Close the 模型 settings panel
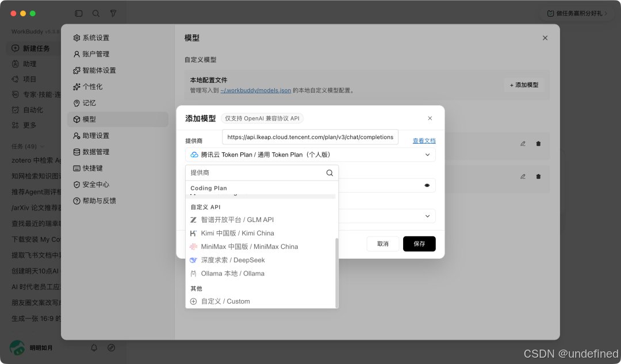This screenshot has width=621, height=364. (545, 38)
